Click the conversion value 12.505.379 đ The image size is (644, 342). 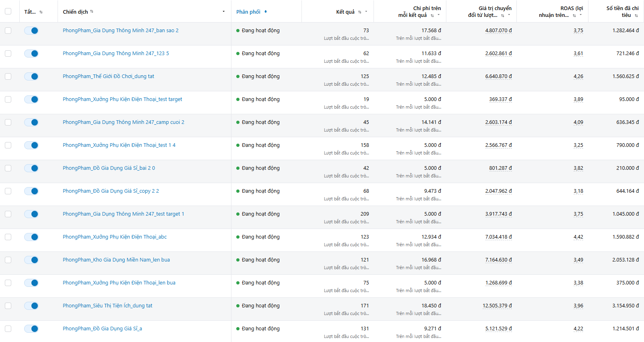tap(497, 306)
